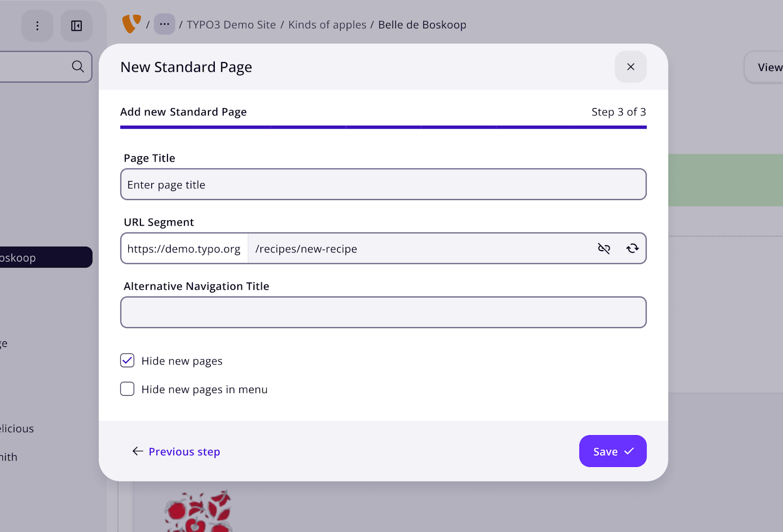783x532 pixels.
Task: Open the vertical three-dot menu
Action: [x=37, y=26]
